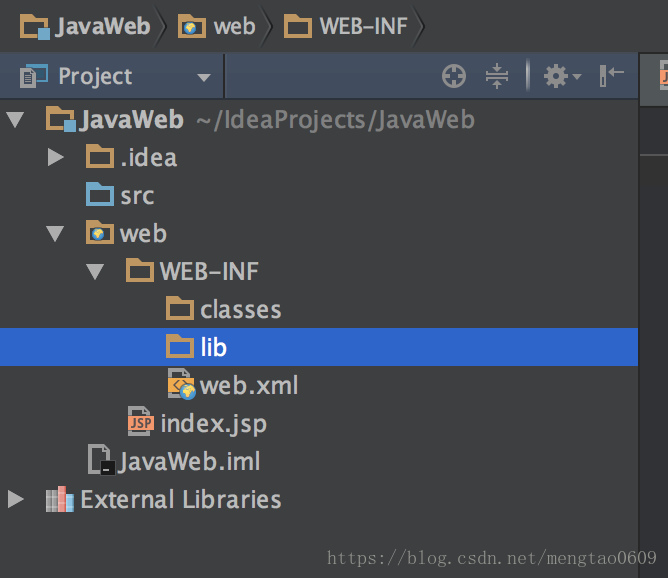The height and width of the screenshot is (578, 668).
Task: Click the classes folder icon
Action: [180, 308]
